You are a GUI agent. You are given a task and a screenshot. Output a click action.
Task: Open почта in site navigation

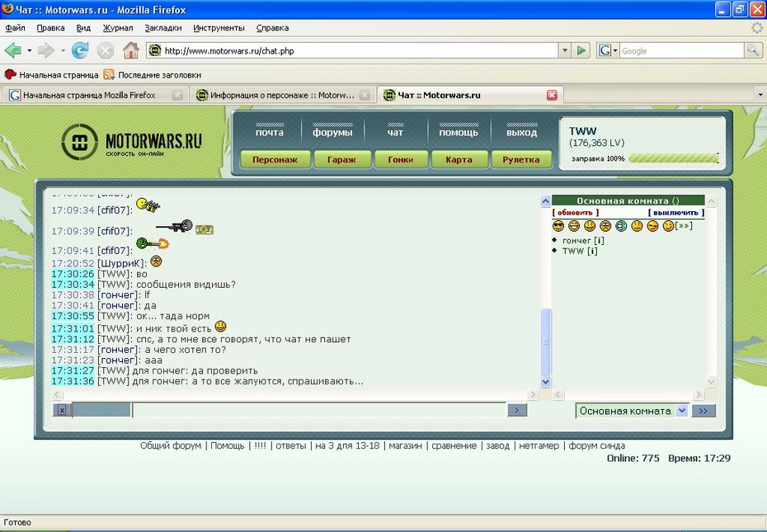coord(270,132)
